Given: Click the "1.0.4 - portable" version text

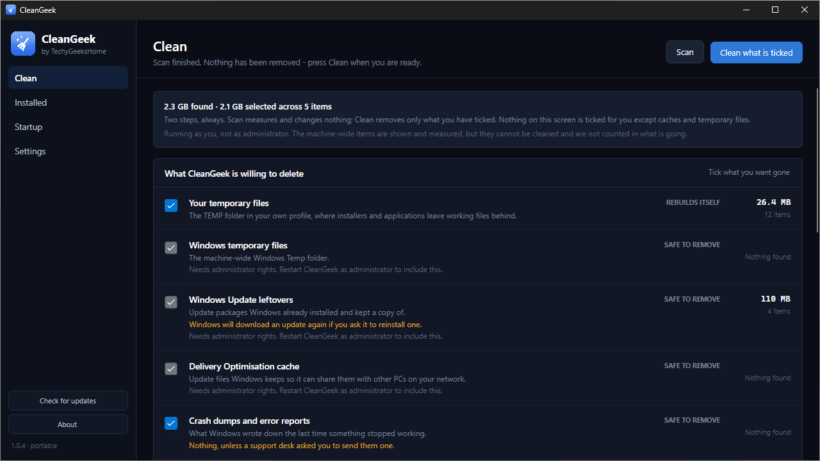Looking at the screenshot, I should [x=34, y=446].
